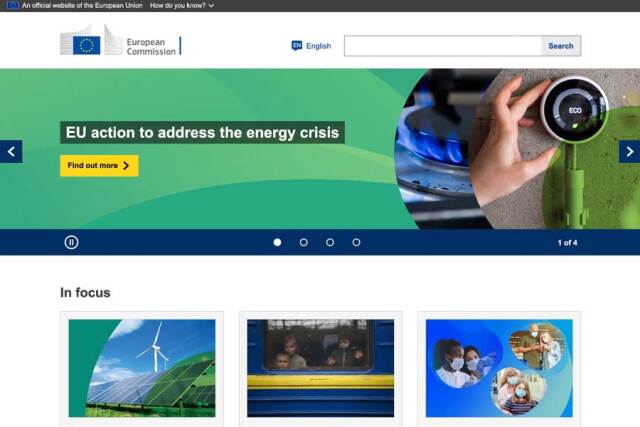This screenshot has height=427, width=640.
Task: Click the thermostat hero banner image
Action: pyautogui.click(x=517, y=149)
